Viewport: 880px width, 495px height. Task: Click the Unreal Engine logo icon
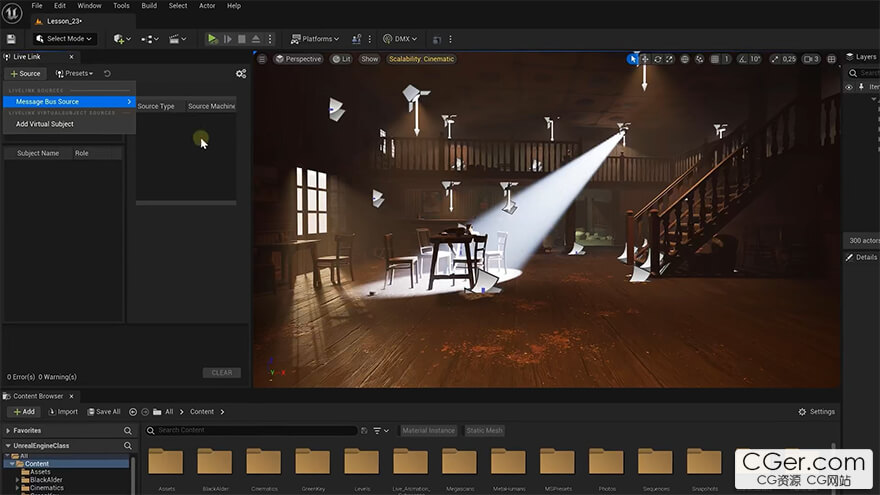[x=12, y=13]
